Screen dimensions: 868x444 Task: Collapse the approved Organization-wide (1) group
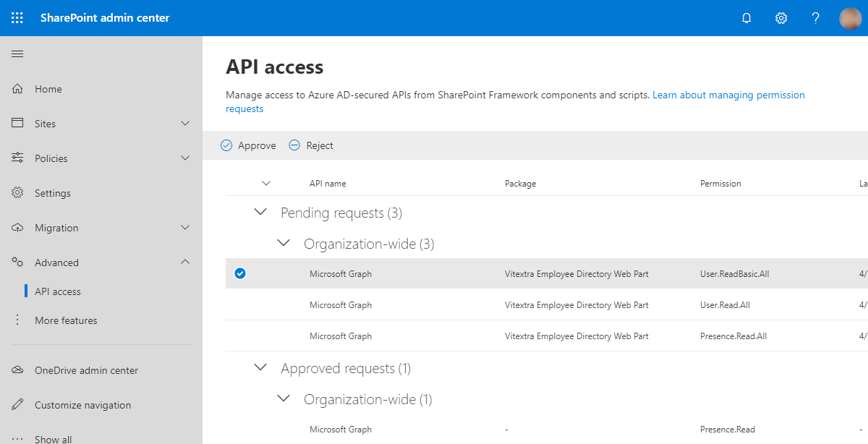(284, 399)
